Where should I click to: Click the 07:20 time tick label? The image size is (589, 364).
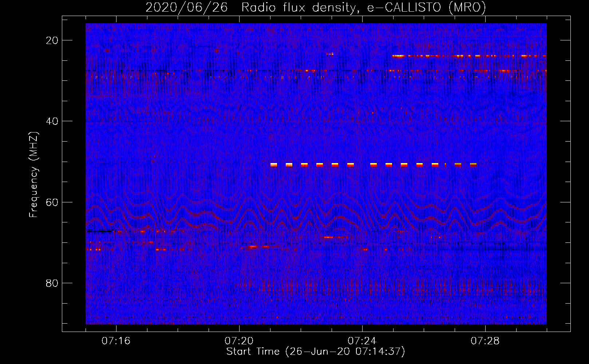(239, 341)
